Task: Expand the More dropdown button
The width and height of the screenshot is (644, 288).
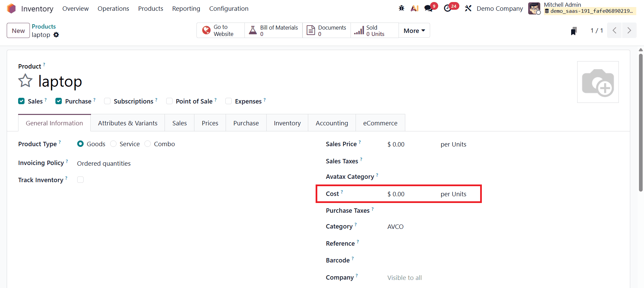Action: tap(414, 31)
